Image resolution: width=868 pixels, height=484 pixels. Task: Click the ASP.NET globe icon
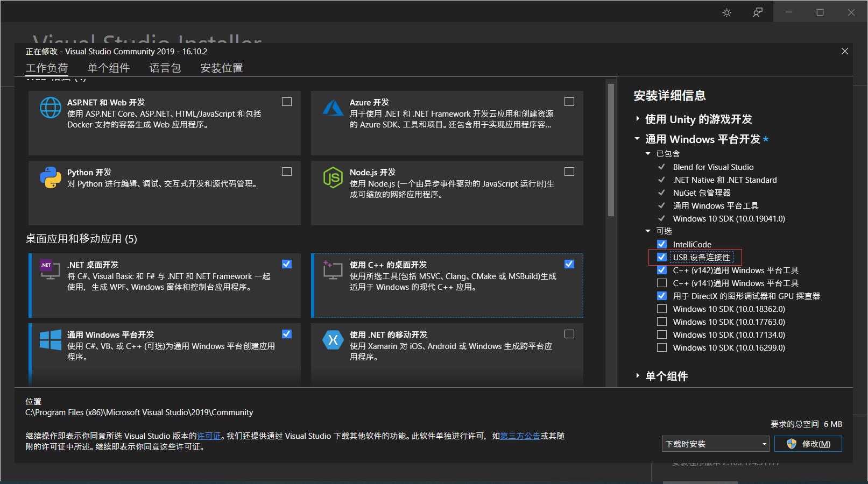pyautogui.click(x=51, y=108)
